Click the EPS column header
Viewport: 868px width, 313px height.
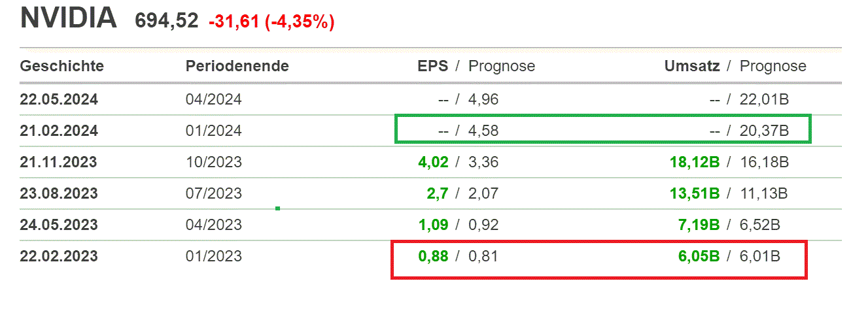(x=433, y=66)
